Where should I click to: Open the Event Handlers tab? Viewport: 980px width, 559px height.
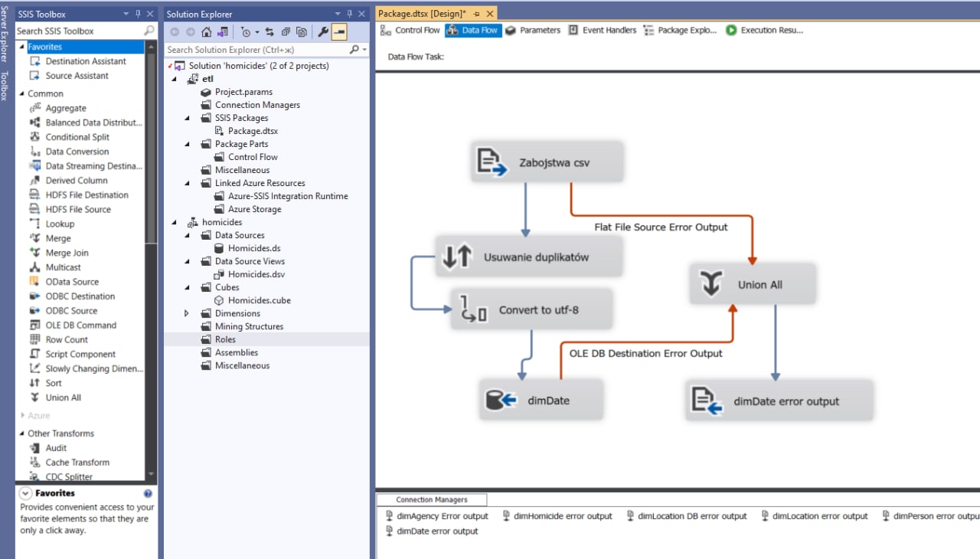point(603,31)
